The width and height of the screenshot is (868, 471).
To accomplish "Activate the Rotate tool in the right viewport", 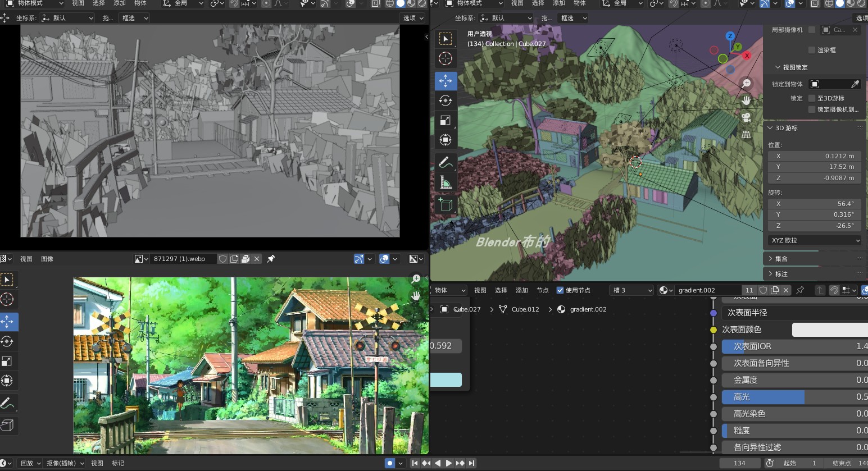I will [446, 100].
